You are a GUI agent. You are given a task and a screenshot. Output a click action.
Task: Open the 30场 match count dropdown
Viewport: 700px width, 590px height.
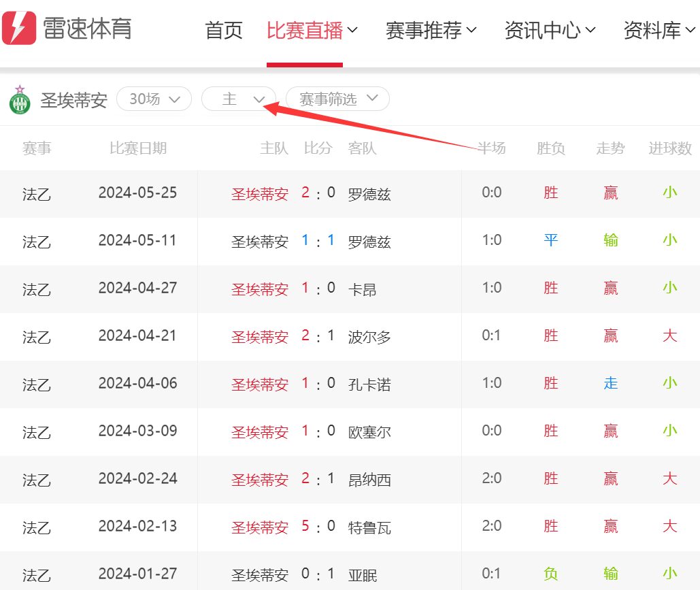155,99
